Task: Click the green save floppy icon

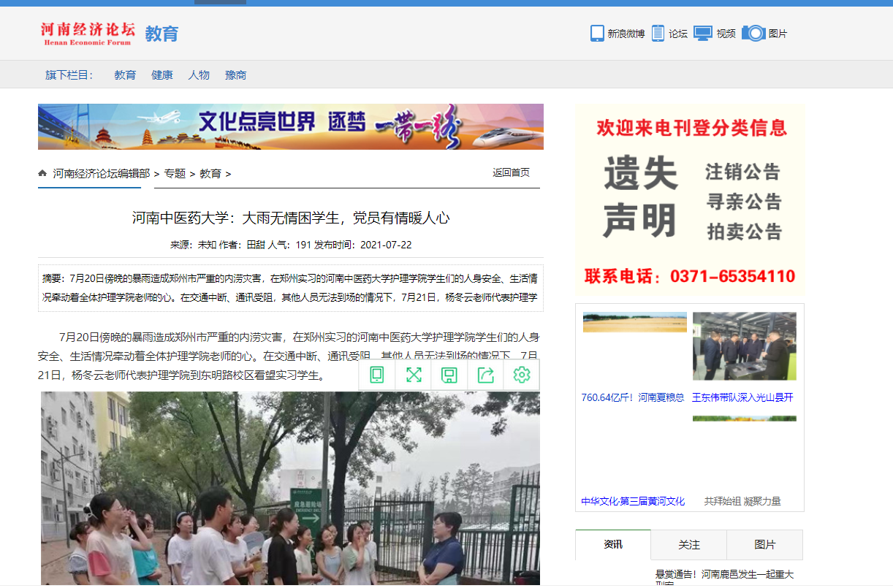Action: tap(449, 375)
